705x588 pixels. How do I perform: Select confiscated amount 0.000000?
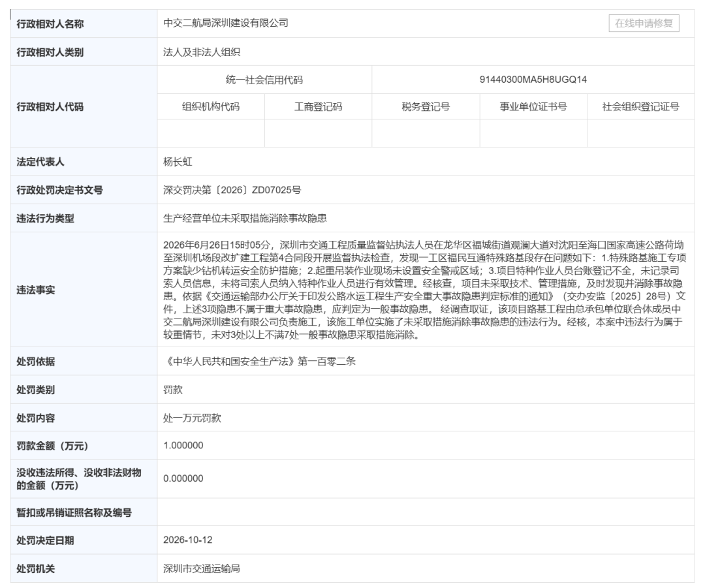(183, 479)
